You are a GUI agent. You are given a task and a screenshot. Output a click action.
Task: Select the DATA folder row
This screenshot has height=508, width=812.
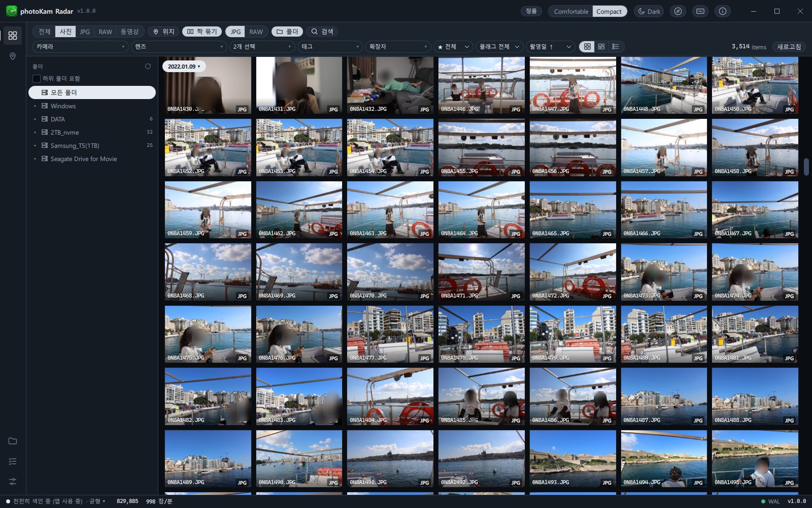[92, 119]
